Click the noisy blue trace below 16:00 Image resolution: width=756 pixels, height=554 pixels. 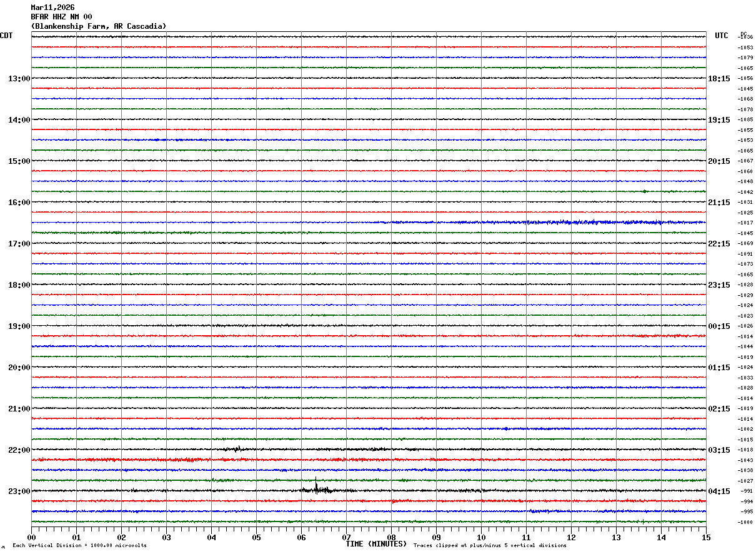tap(369, 222)
